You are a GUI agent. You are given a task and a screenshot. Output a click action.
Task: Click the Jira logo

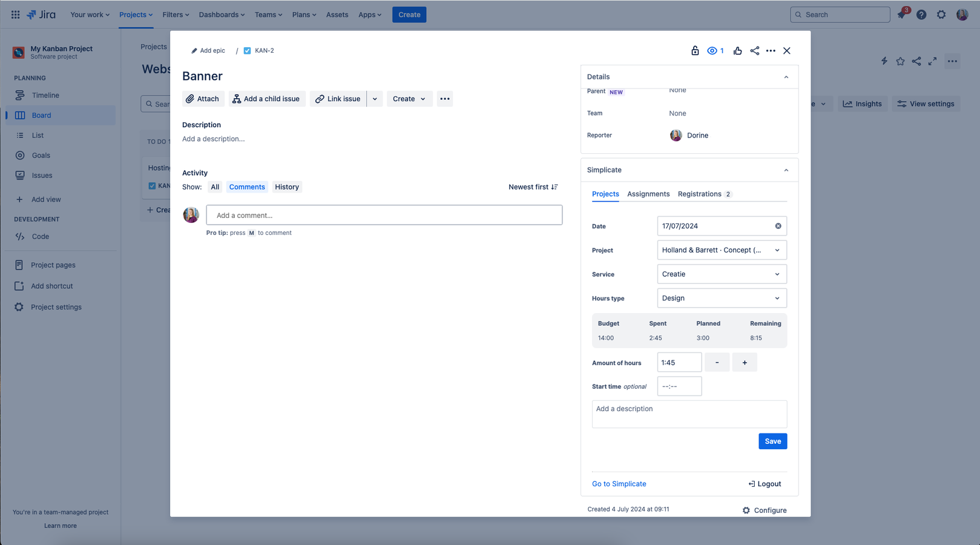click(41, 15)
